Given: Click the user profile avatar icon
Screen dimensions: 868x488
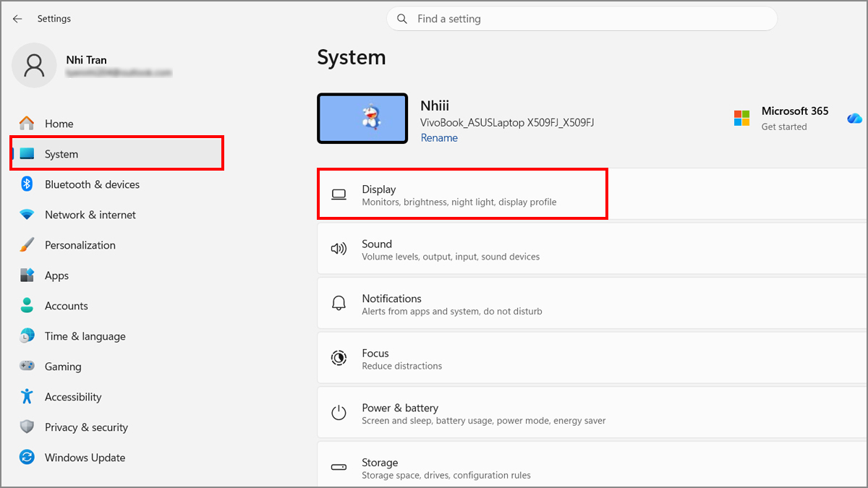Looking at the screenshot, I should click(34, 65).
